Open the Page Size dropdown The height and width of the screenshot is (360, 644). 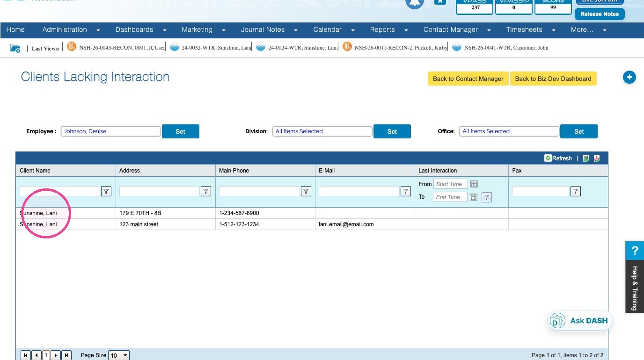coord(119,355)
